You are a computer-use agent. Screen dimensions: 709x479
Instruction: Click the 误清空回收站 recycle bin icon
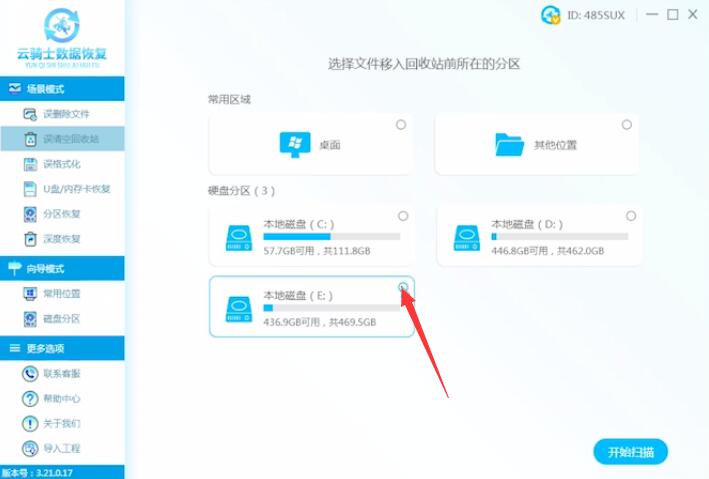pos(30,139)
